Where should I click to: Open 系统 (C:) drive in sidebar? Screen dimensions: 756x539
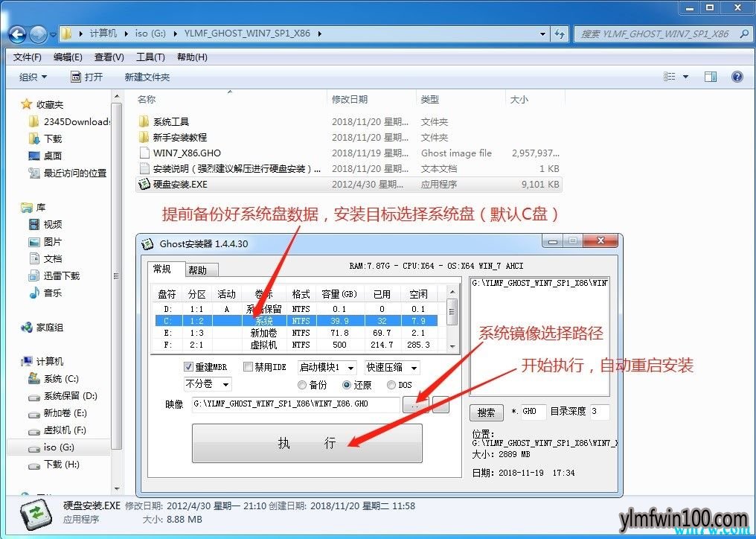click(x=54, y=379)
